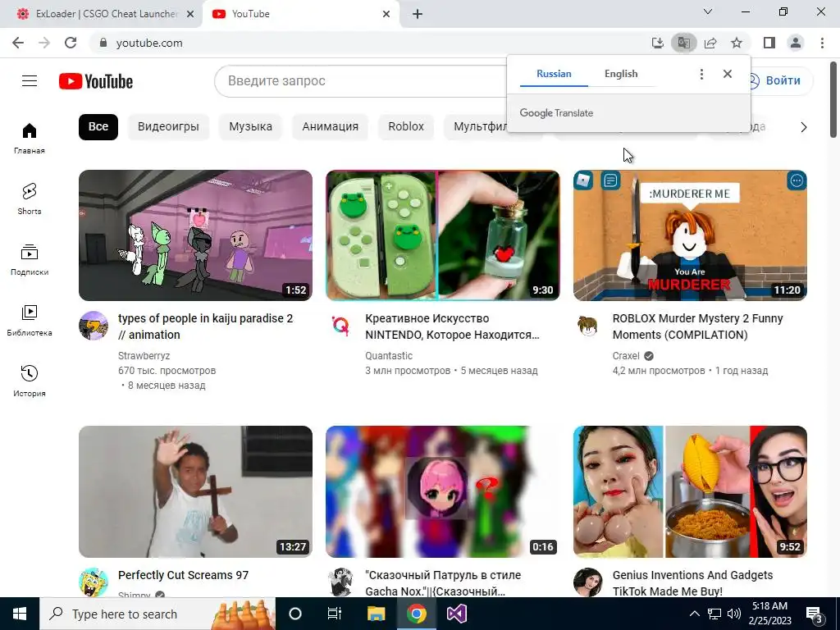Open a new browser tab

[418, 14]
